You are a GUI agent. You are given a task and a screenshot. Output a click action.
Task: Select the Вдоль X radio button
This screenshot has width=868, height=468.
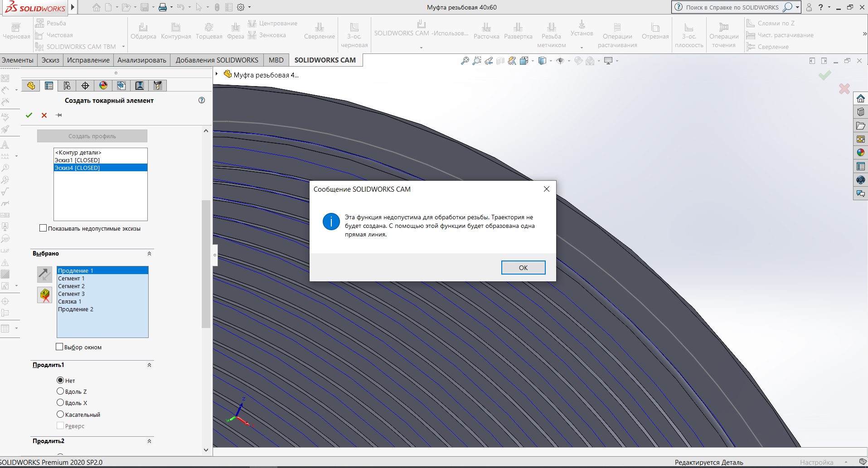click(x=60, y=403)
